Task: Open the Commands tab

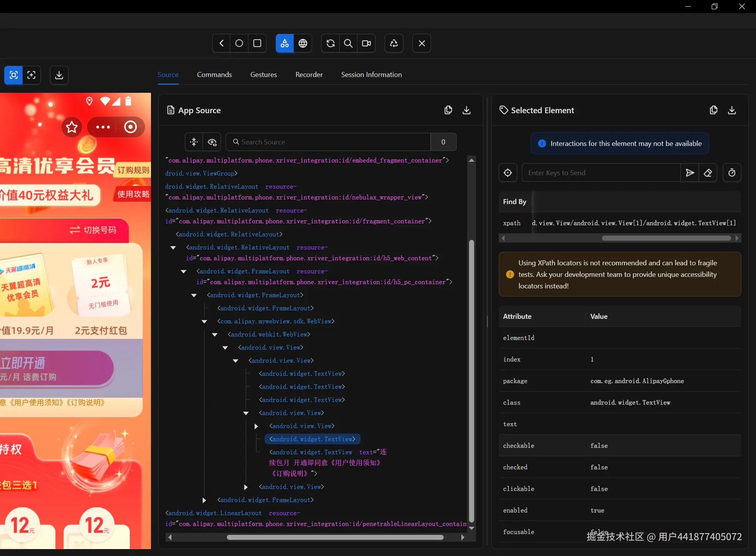Action: (214, 75)
